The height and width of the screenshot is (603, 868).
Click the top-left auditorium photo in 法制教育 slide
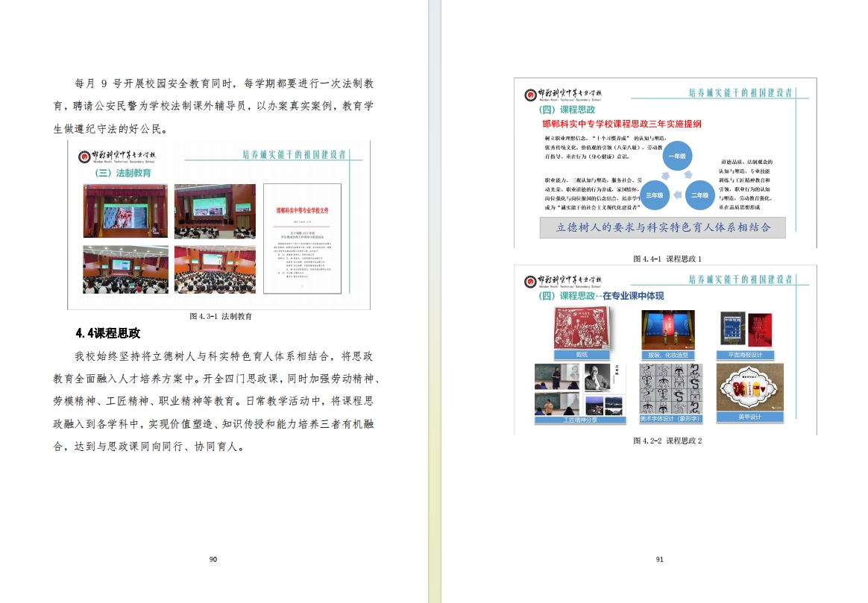click(x=126, y=212)
